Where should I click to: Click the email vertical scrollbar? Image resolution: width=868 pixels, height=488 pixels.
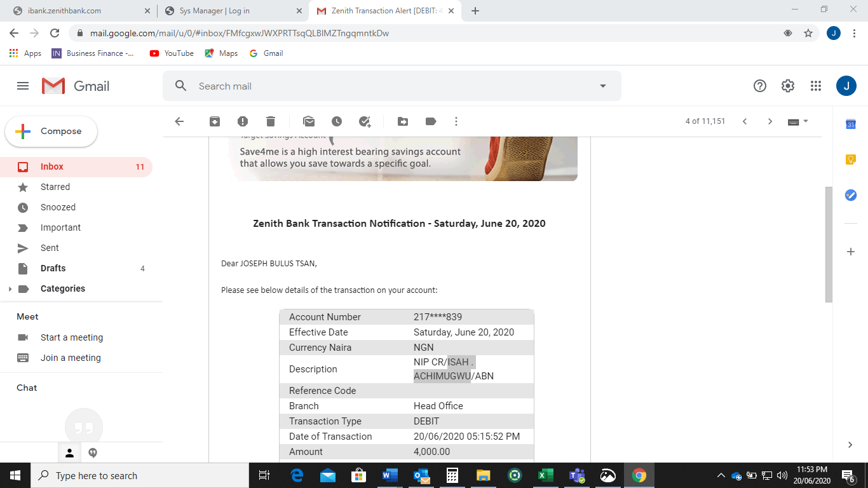(829, 245)
